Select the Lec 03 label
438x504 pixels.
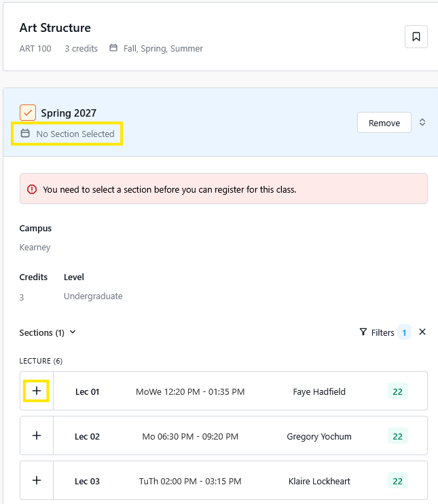[87, 481]
